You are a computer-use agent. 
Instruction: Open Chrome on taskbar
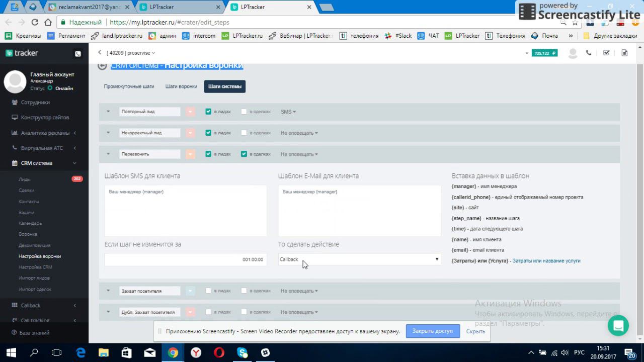click(173, 353)
